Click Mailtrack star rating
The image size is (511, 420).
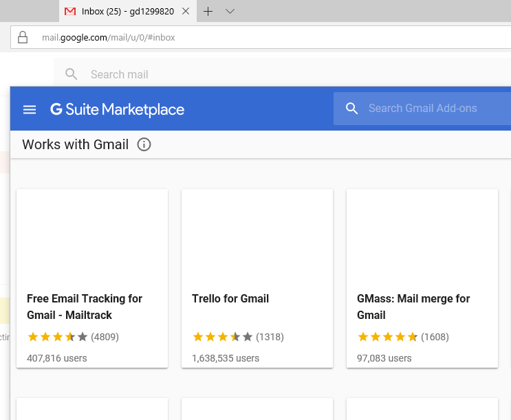[57, 337]
